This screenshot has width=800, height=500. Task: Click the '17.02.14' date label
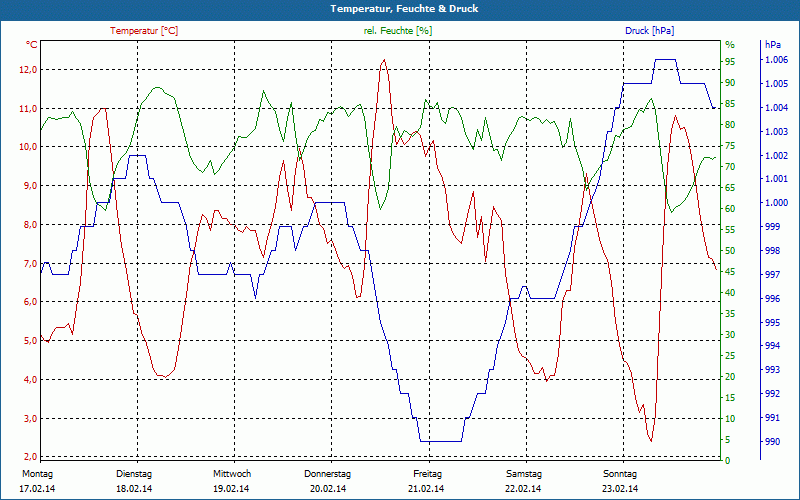coord(37,489)
